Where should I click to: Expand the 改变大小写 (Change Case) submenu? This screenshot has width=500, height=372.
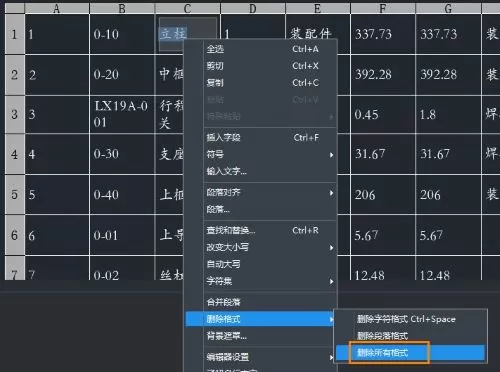coord(261,247)
